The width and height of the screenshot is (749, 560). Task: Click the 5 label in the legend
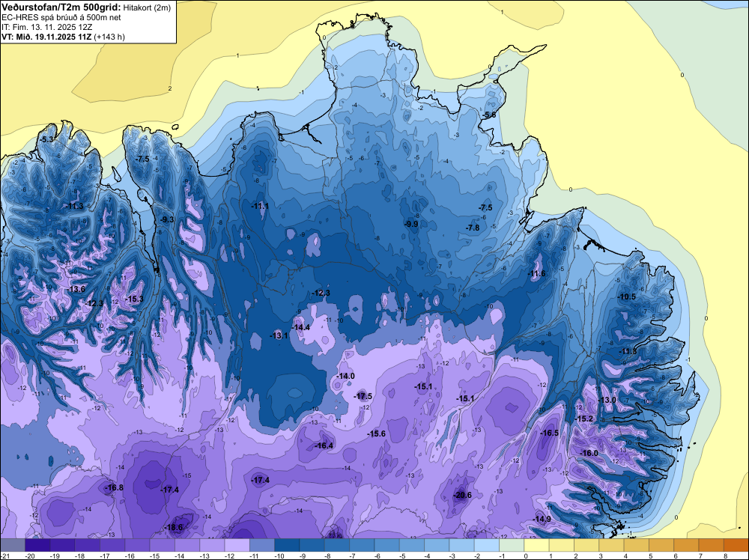click(650, 556)
